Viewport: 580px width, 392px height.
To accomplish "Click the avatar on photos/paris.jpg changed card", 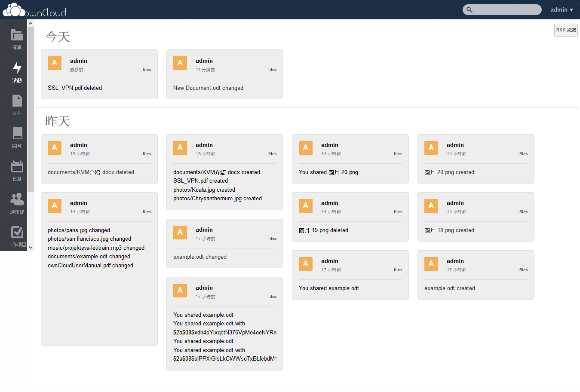I will pos(55,205).
